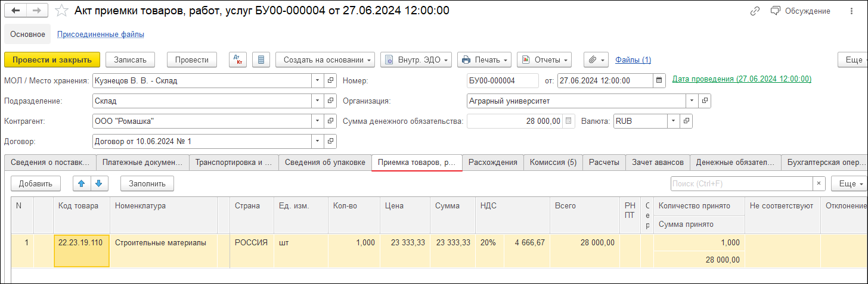The height and width of the screenshot is (284, 868).
Task: Expand МОЛ / Место хранения dropdown
Action: (x=318, y=80)
